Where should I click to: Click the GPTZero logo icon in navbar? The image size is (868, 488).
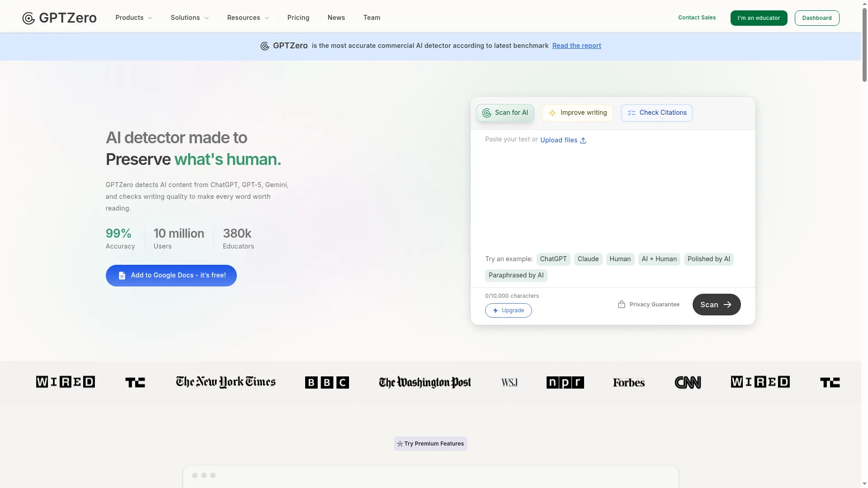28,18
